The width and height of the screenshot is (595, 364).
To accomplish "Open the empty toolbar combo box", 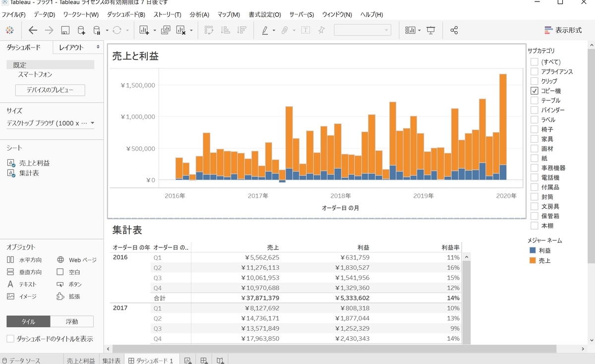I will [362, 30].
